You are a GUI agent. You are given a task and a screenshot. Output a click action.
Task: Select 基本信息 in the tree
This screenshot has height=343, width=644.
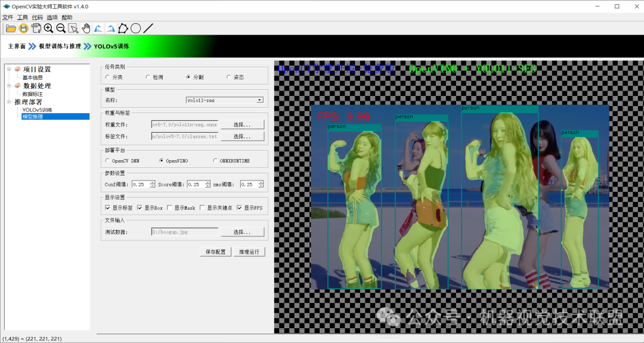pos(32,77)
